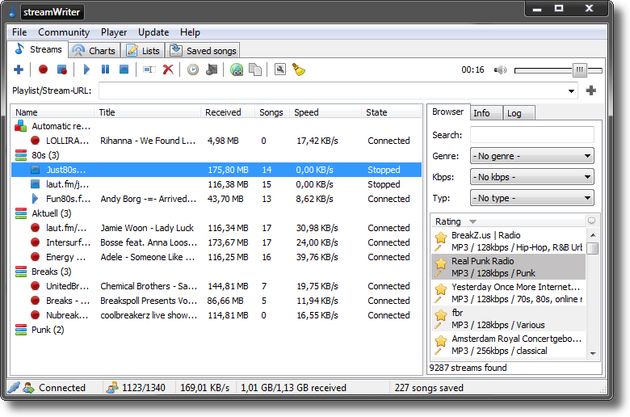The width and height of the screenshot is (630, 417).
Task: Select the Info side tab
Action: (x=486, y=113)
